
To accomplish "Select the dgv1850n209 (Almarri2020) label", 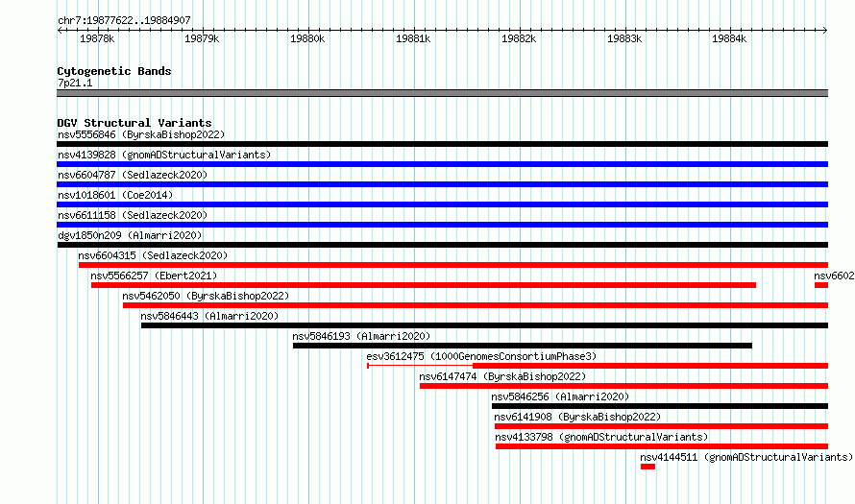I will (x=130, y=235).
